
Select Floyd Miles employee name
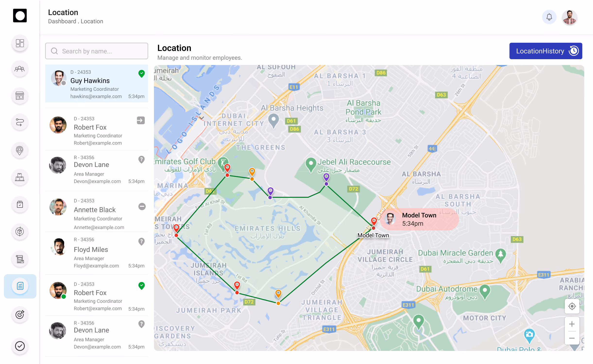(x=91, y=249)
